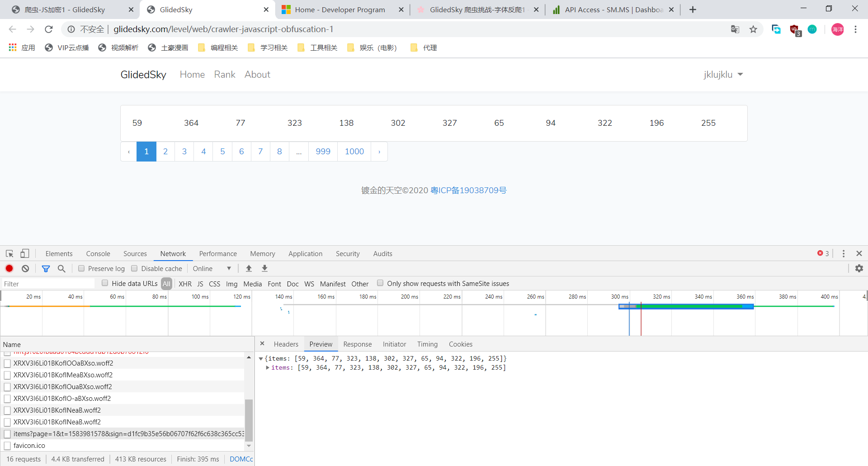Viewport: 868px width, 466px height.
Task: Tick checkbox beside items?page=1 request
Action: click(7, 434)
